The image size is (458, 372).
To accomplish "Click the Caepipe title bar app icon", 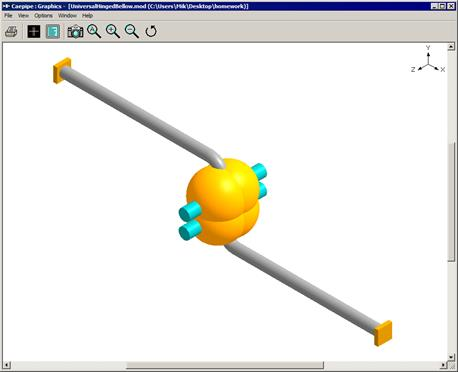I will click(x=6, y=6).
